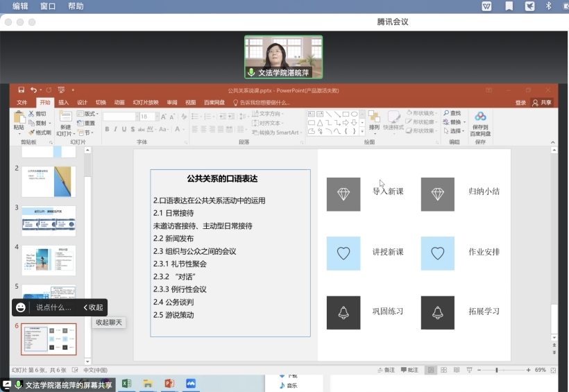Screen dimensions: 569x392
Task: Open the Slide Show (幻灯片放映) tab
Action: [146, 103]
